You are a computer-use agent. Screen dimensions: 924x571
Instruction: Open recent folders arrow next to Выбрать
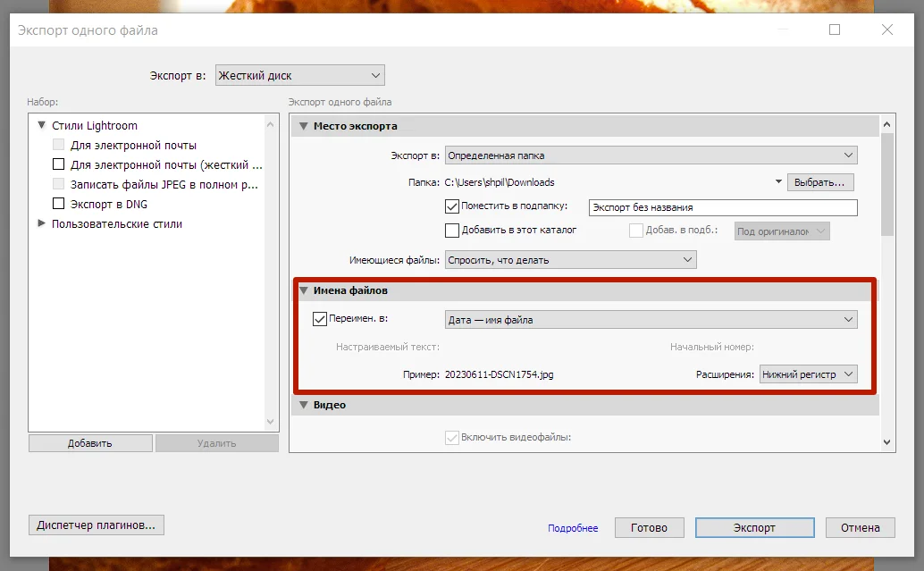pos(778,181)
